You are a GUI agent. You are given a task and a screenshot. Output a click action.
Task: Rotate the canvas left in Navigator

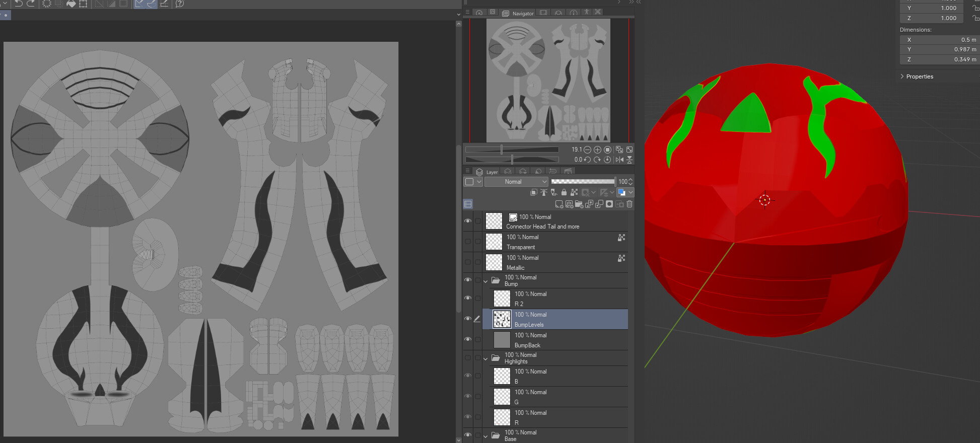587,160
